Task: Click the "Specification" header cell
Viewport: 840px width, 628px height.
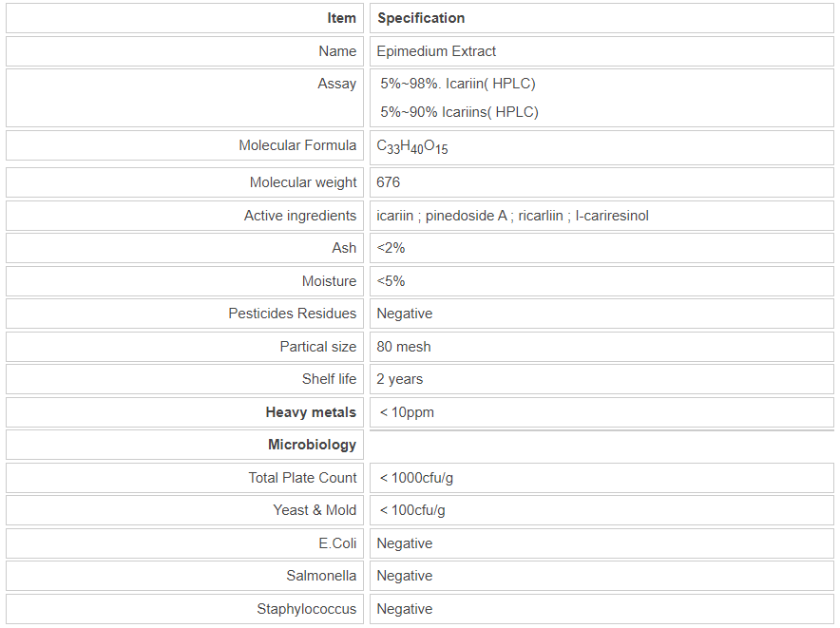Action: tap(421, 18)
